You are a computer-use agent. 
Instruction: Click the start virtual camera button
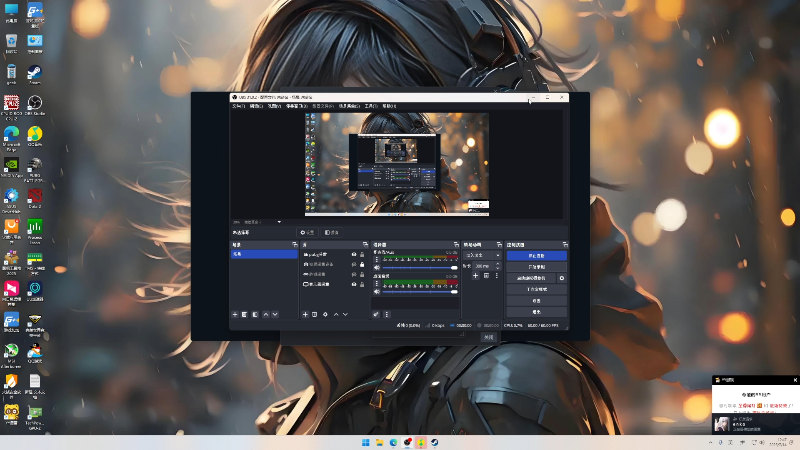point(531,278)
